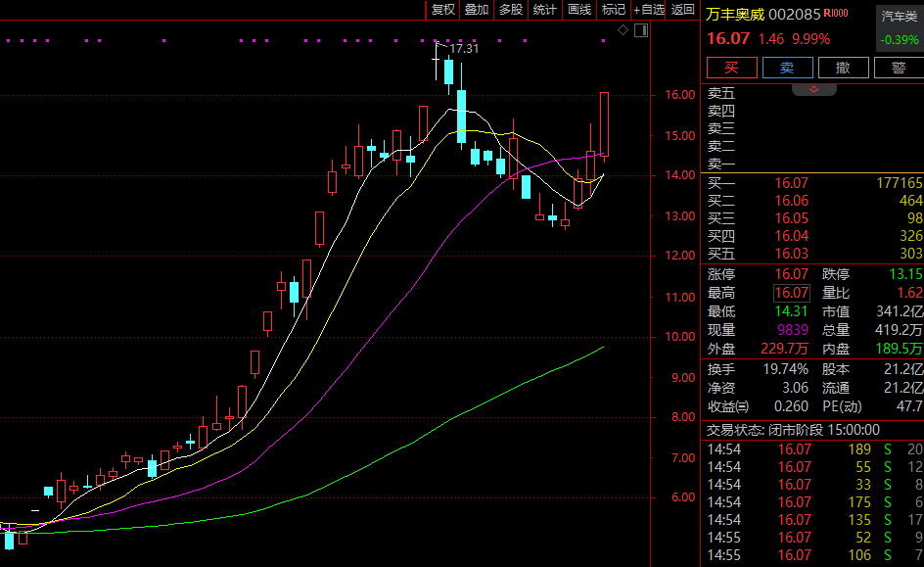The width and height of the screenshot is (924, 567).
Task: Select the 多股 multi-stock view
Action: pyautogui.click(x=511, y=10)
